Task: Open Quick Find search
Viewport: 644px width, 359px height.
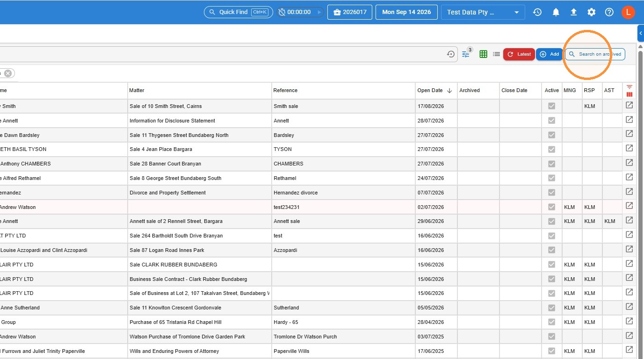Action: tap(239, 12)
